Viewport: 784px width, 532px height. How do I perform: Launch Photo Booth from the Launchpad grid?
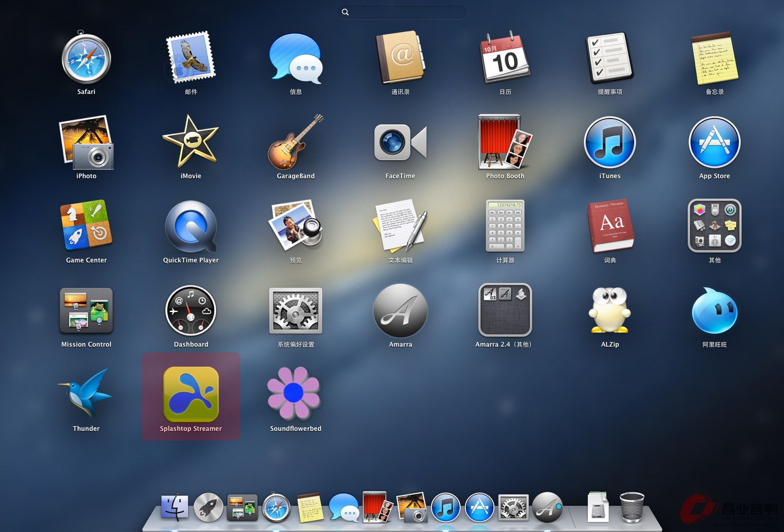tap(505, 142)
